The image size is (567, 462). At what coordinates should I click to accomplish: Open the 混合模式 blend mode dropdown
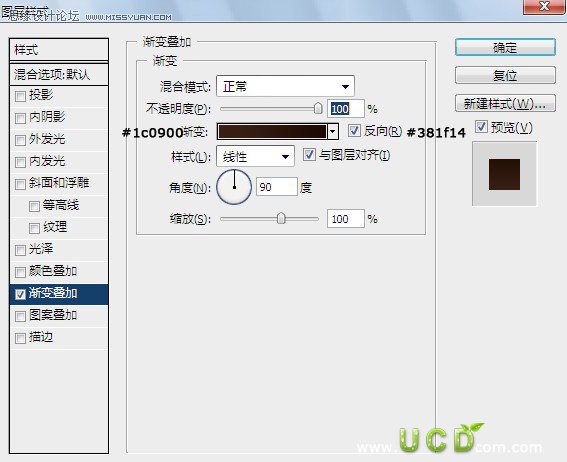(x=285, y=86)
